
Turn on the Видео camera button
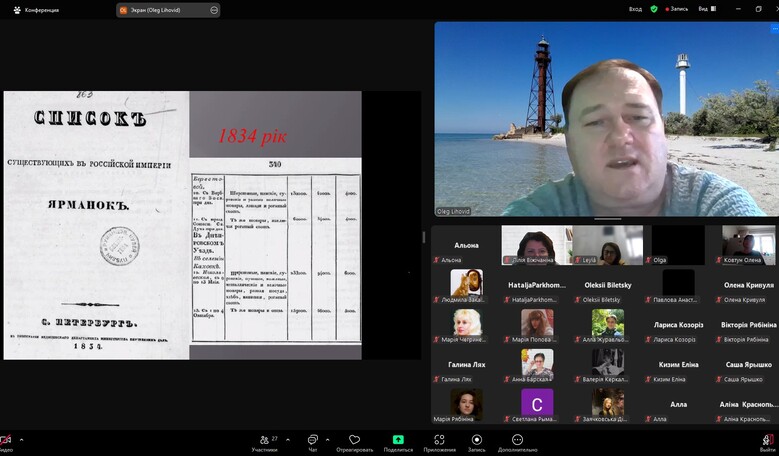[5, 443]
